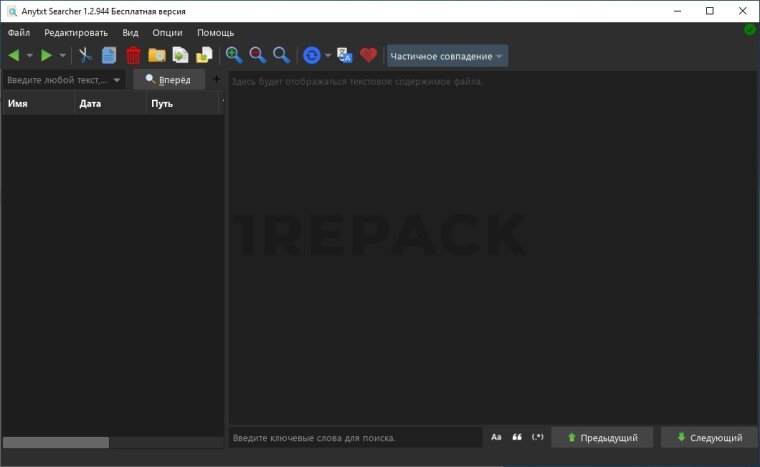Open the Частичное совпадение match mode dropdown
This screenshot has height=467, width=760.
(447, 56)
